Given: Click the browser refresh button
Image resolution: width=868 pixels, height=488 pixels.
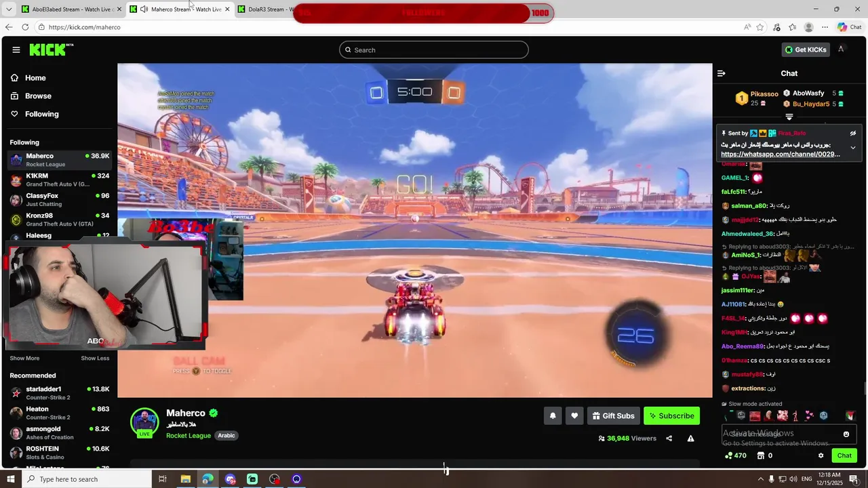Looking at the screenshot, I should click(25, 27).
